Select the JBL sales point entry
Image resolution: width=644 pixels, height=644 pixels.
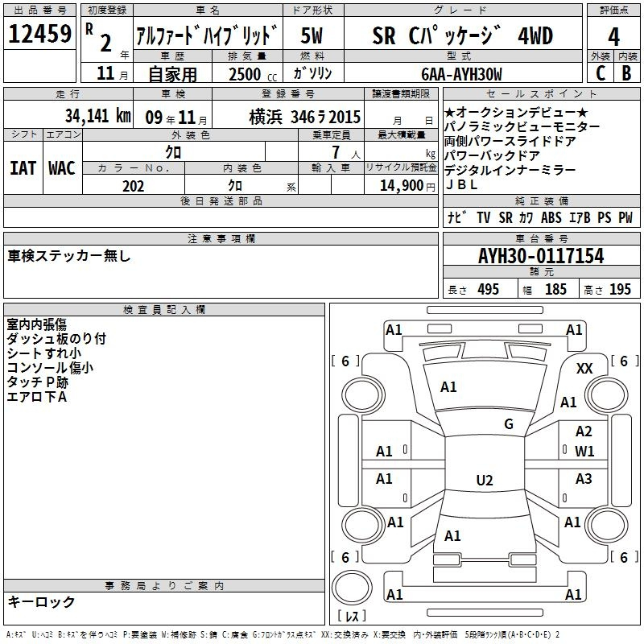coord(461,185)
